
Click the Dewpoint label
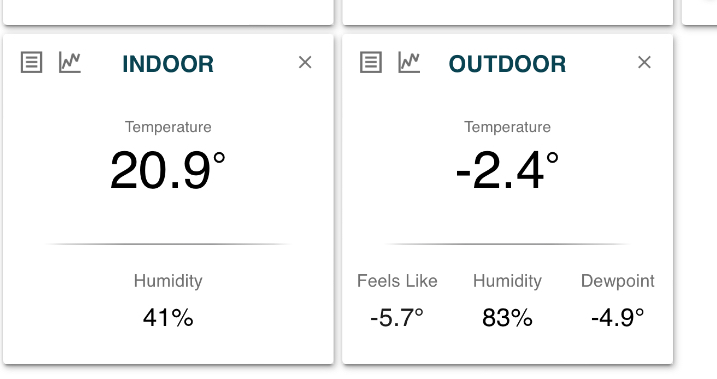tap(618, 281)
